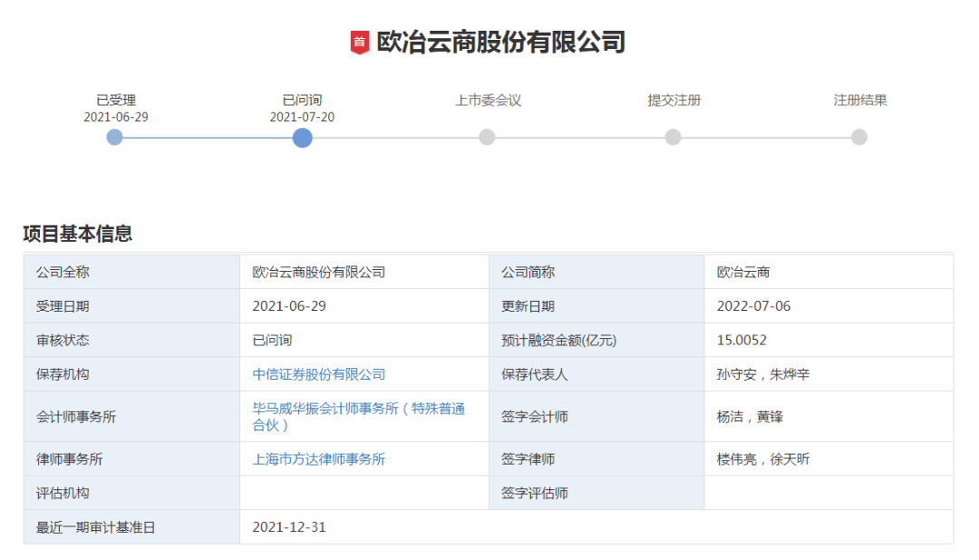This screenshot has height=560, width=979.
Task: Click the 保荐代表人 label cell
Action: [x=596, y=374]
